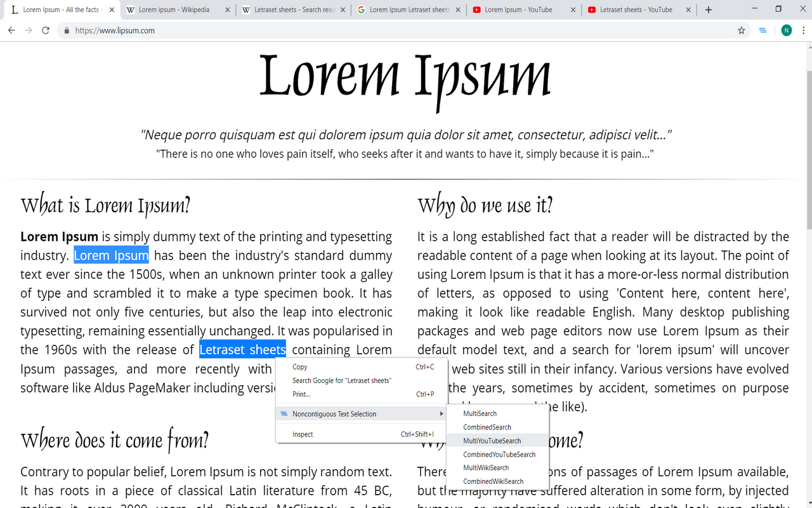Click the site security padlock icon
812x508 pixels.
point(66,30)
